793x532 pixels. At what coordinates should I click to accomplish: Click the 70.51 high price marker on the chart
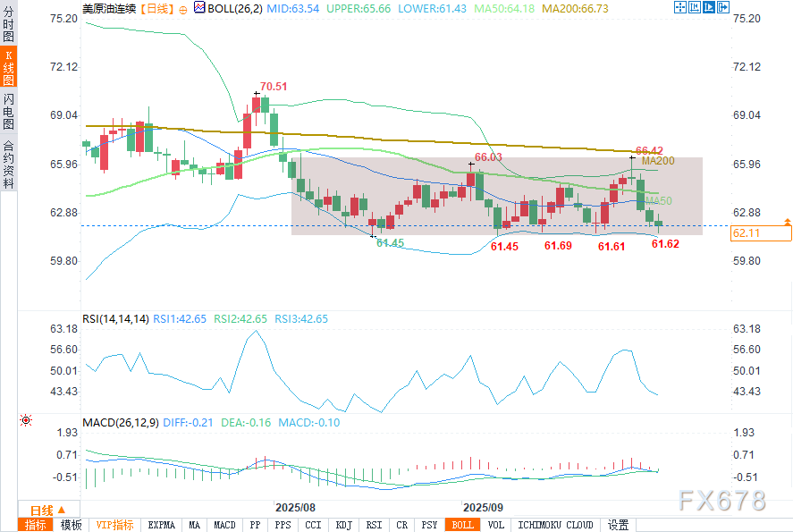273,87
